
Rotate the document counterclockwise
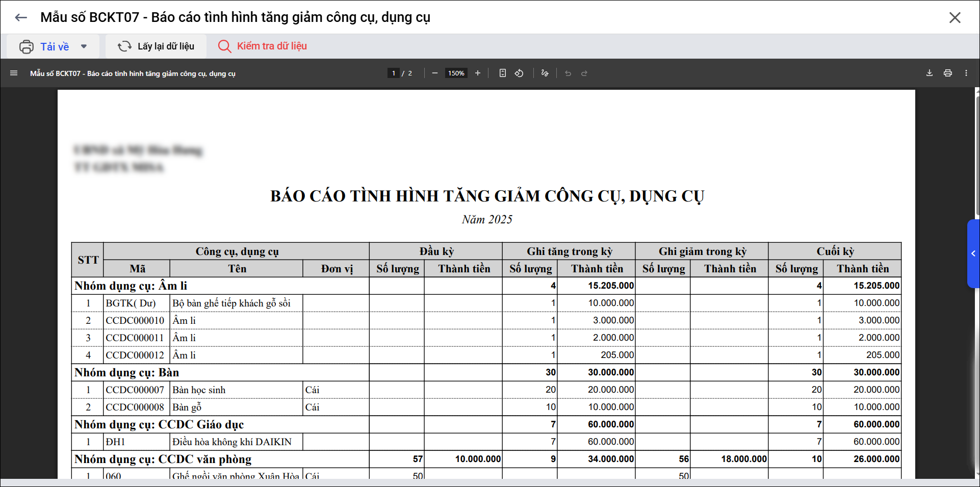coord(519,73)
